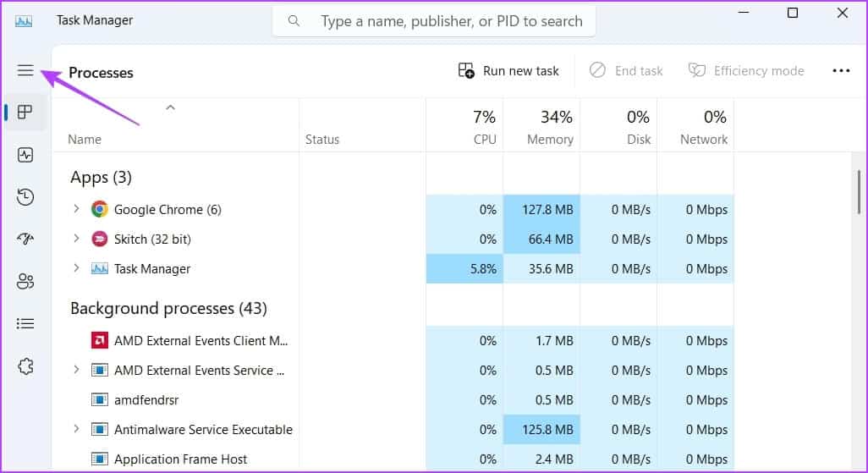Click the sort arrow above Name column
The width and height of the screenshot is (868, 473).
[171, 107]
